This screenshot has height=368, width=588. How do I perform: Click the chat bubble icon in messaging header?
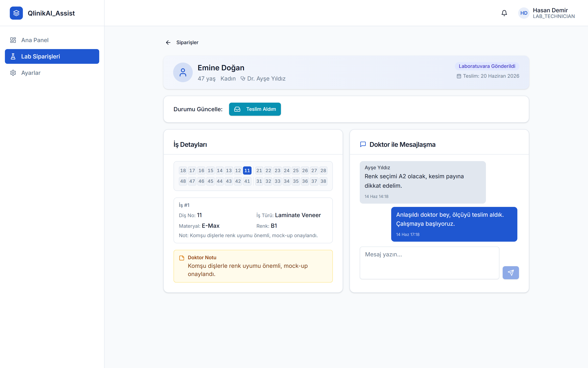tap(363, 144)
